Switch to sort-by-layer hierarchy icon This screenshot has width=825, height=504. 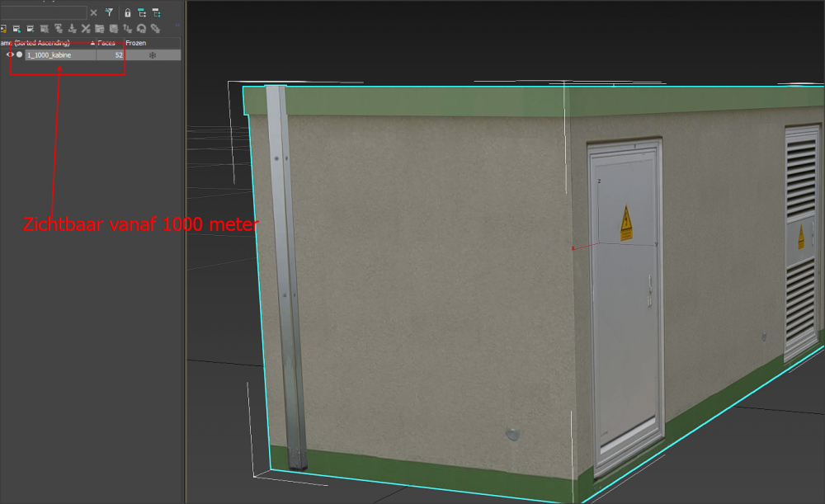coord(142,12)
